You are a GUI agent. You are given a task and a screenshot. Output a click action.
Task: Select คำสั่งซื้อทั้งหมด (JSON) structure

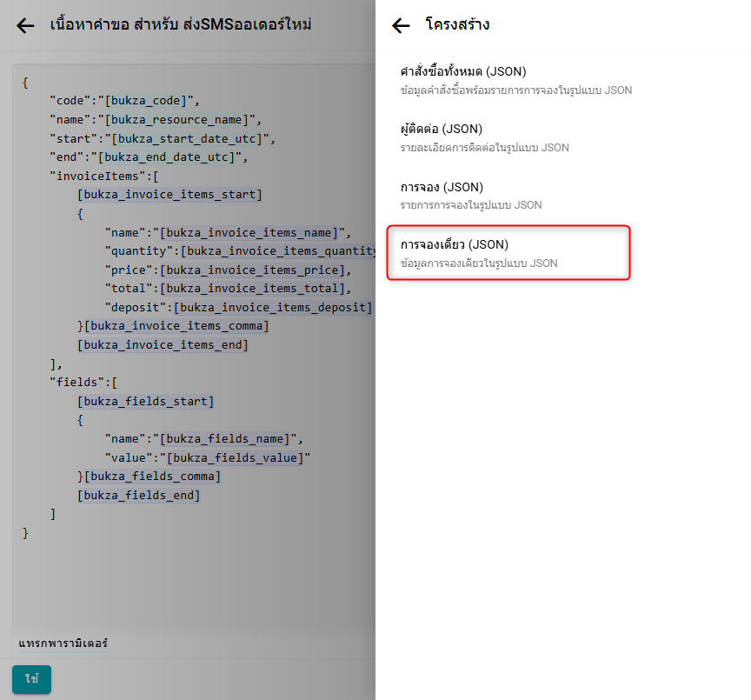[463, 71]
